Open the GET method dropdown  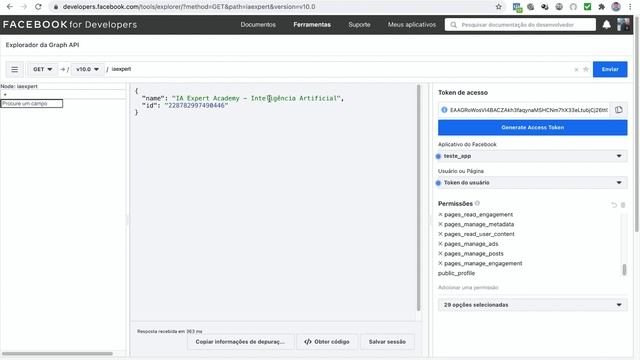tap(42, 69)
